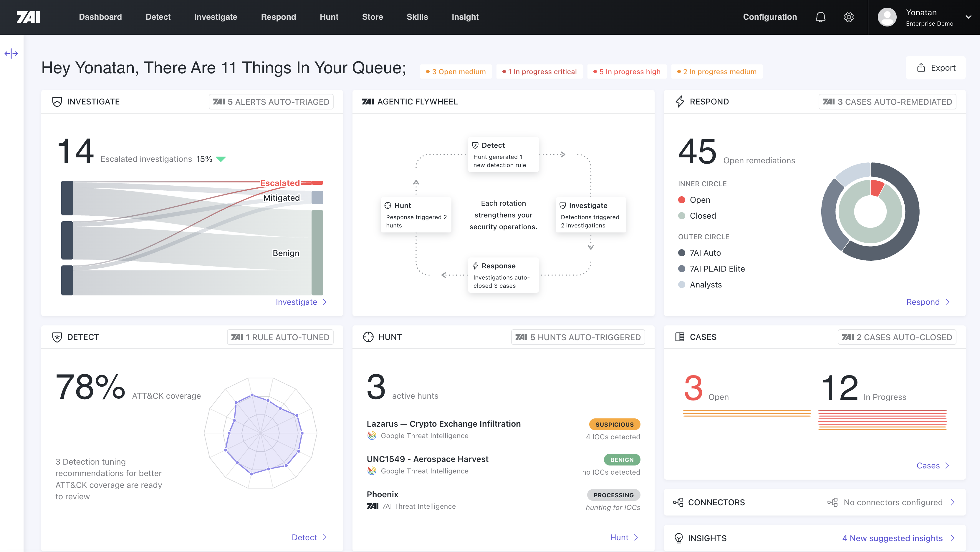The image size is (980, 552).
Task: Click the 5 Alerts Auto-Triaged badge
Action: pos(271,102)
